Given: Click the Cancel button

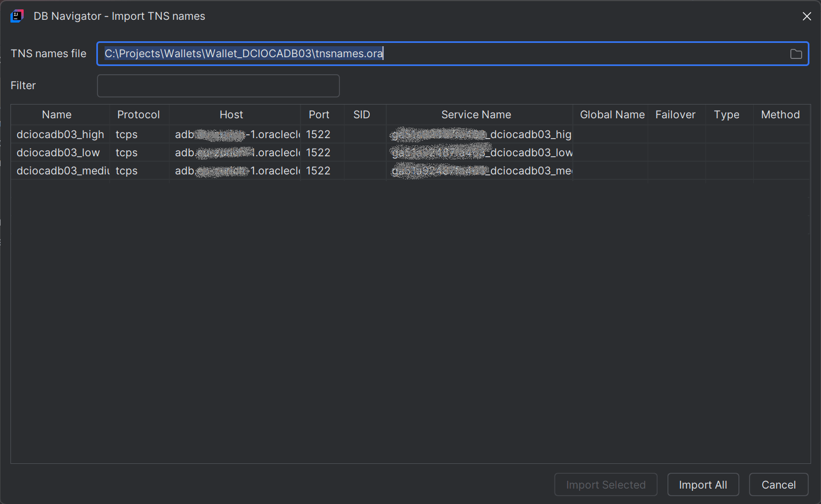Looking at the screenshot, I should (x=779, y=485).
